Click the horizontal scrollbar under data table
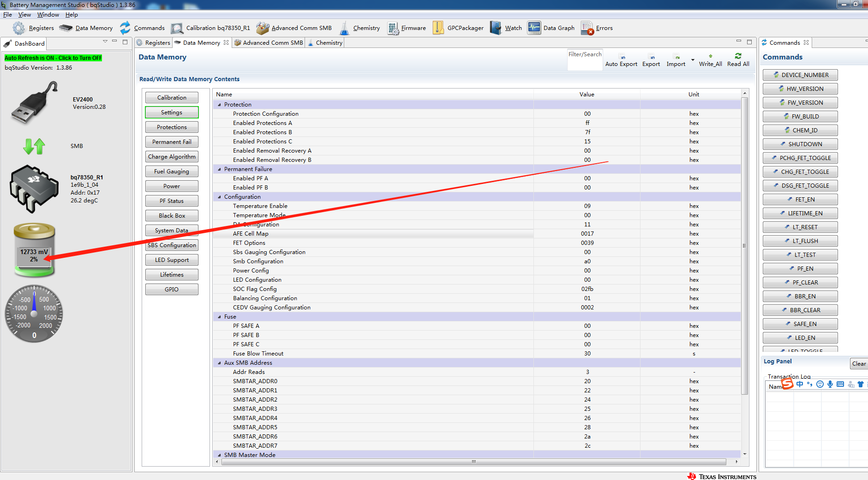The image size is (868, 480). 473,462
